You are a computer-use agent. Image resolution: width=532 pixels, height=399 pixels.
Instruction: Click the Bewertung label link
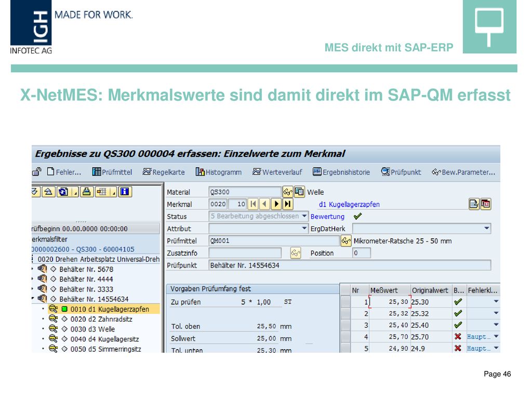327,217
